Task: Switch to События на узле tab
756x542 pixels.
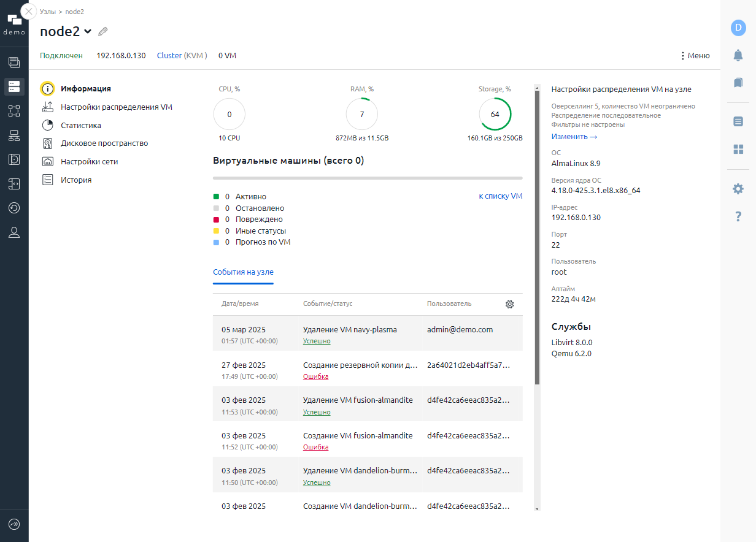Action: coord(243,272)
